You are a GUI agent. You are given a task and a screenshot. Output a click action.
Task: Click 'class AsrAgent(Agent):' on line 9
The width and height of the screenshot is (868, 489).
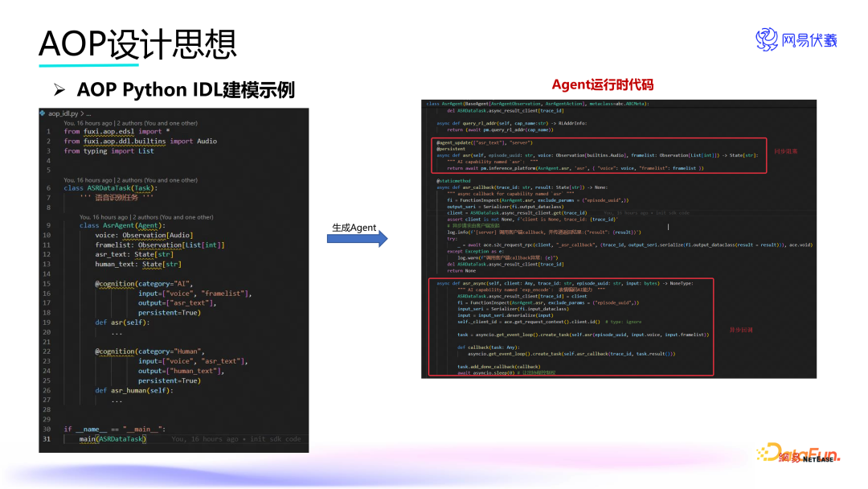[x=122, y=225]
